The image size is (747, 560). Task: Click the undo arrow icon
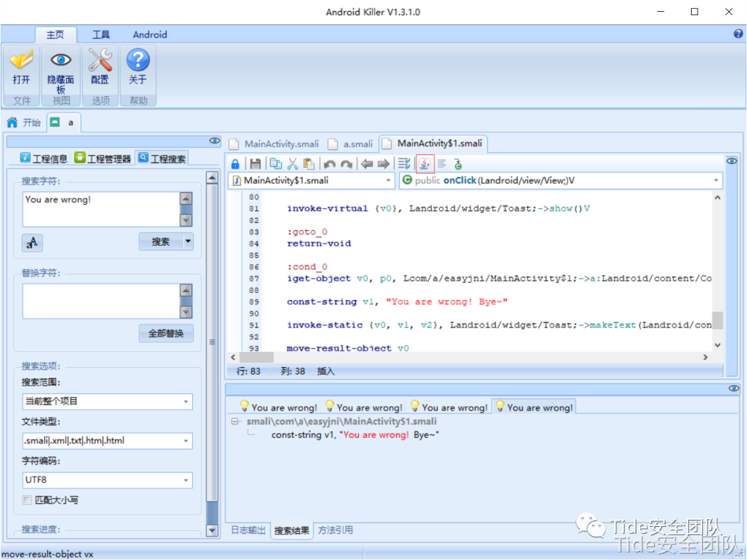(329, 165)
